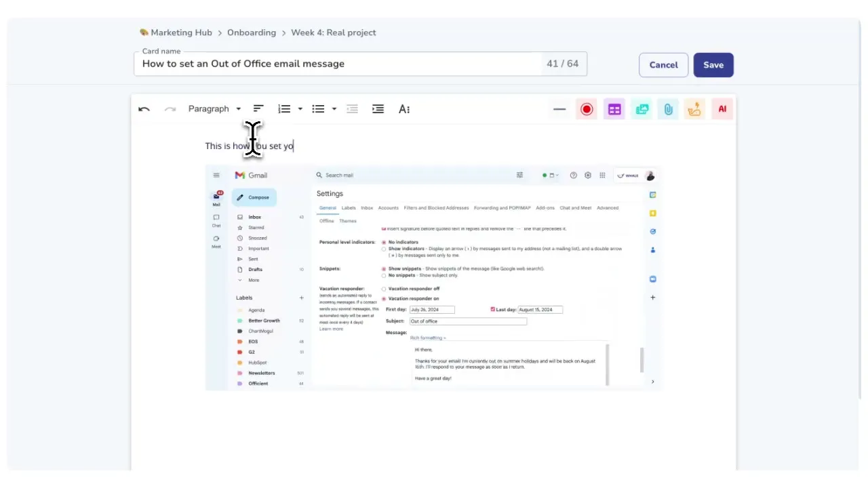Open the AI assistant button
868x488 pixels.
coord(722,109)
